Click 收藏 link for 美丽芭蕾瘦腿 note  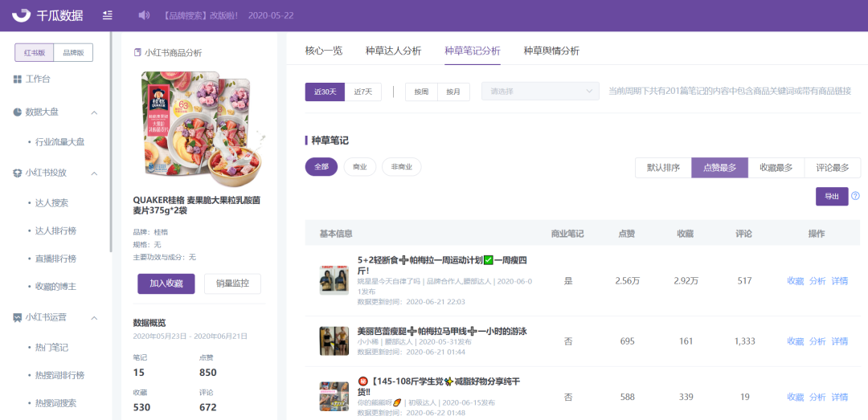pyautogui.click(x=796, y=341)
